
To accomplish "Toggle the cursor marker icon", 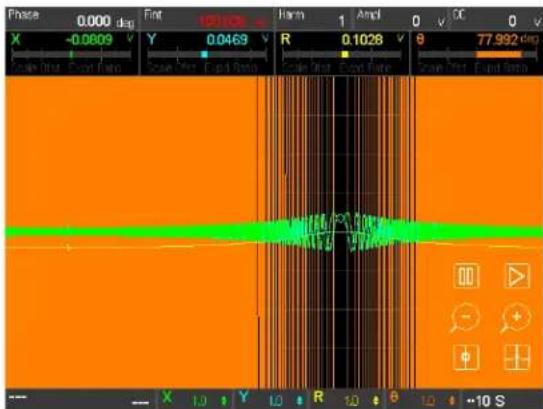I will 466,357.
